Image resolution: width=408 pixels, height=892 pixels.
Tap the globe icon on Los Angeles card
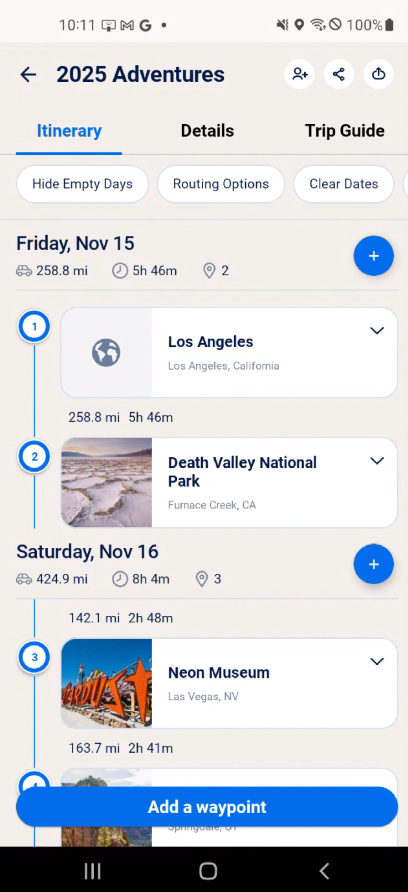[106, 353]
